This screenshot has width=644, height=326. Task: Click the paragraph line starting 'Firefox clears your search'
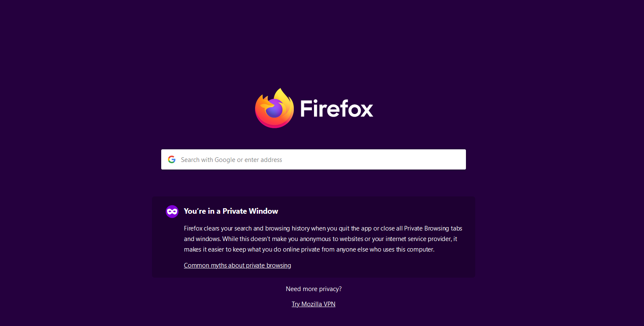pyautogui.click(x=323, y=228)
